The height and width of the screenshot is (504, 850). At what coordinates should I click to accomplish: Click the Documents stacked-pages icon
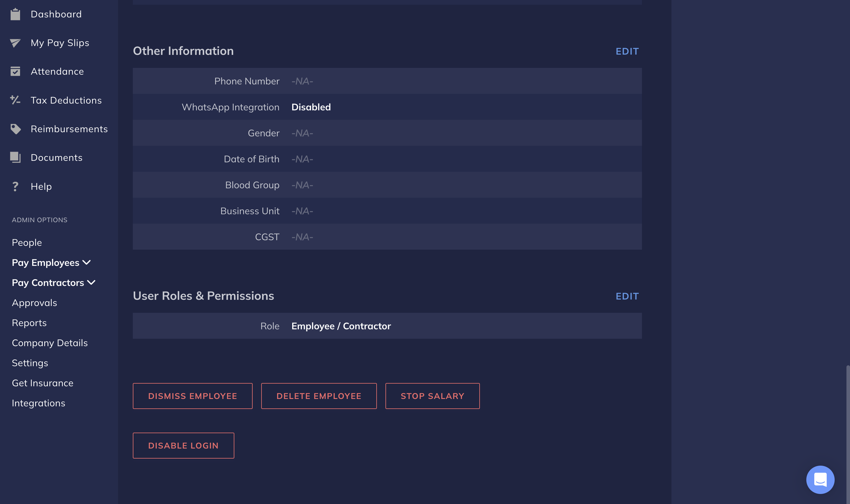15,158
